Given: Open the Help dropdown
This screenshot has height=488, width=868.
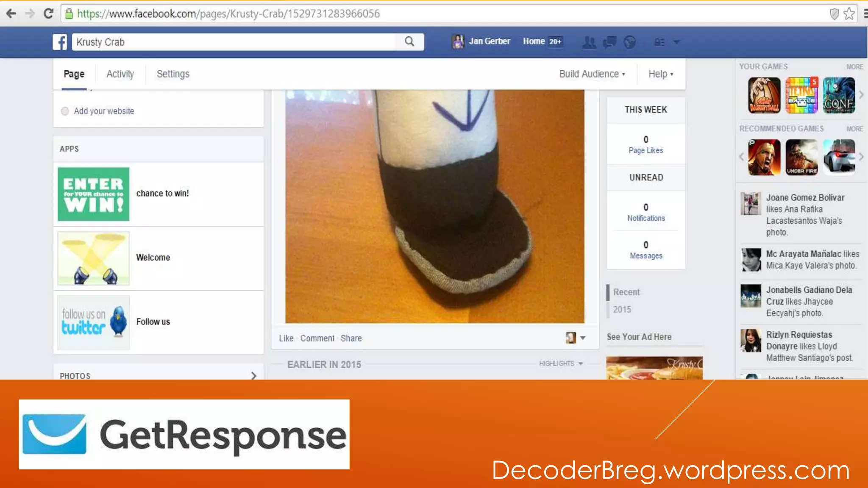Looking at the screenshot, I should coord(661,74).
